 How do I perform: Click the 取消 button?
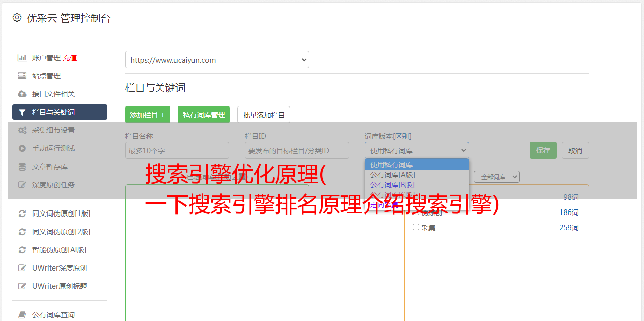click(575, 150)
